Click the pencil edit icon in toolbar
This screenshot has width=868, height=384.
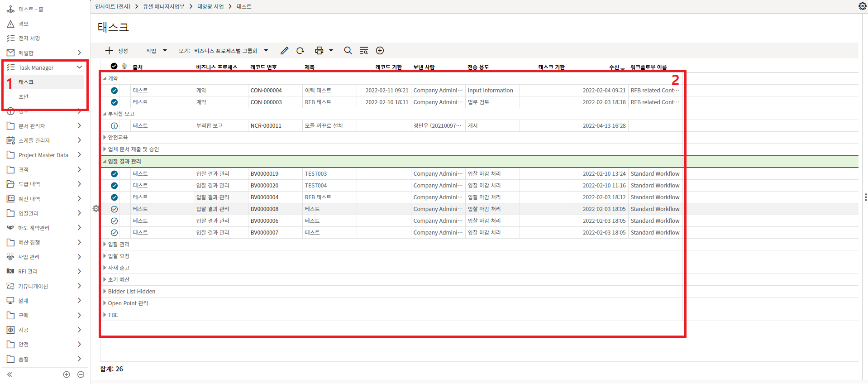284,51
